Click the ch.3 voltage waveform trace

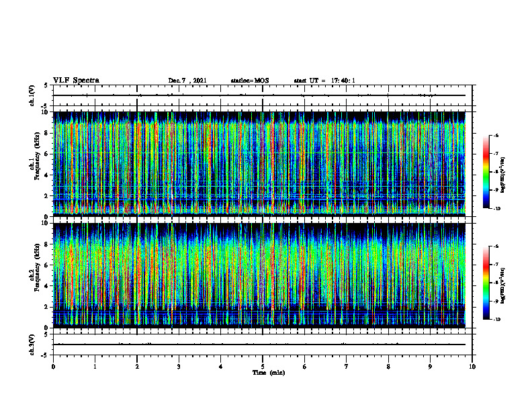point(259,345)
